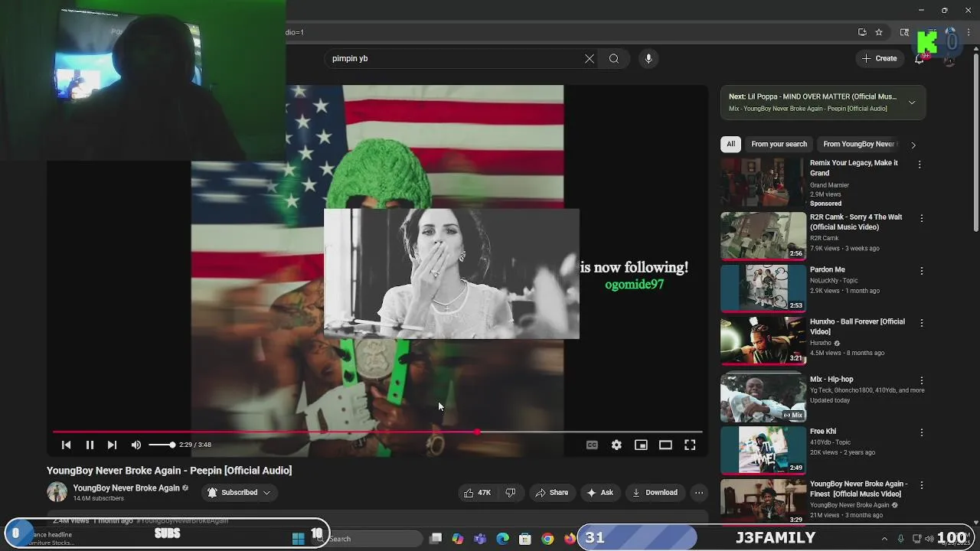Click the 'NoLuckNy - Topic' channel text
Image resolution: width=980 pixels, height=551 pixels.
pyautogui.click(x=834, y=281)
